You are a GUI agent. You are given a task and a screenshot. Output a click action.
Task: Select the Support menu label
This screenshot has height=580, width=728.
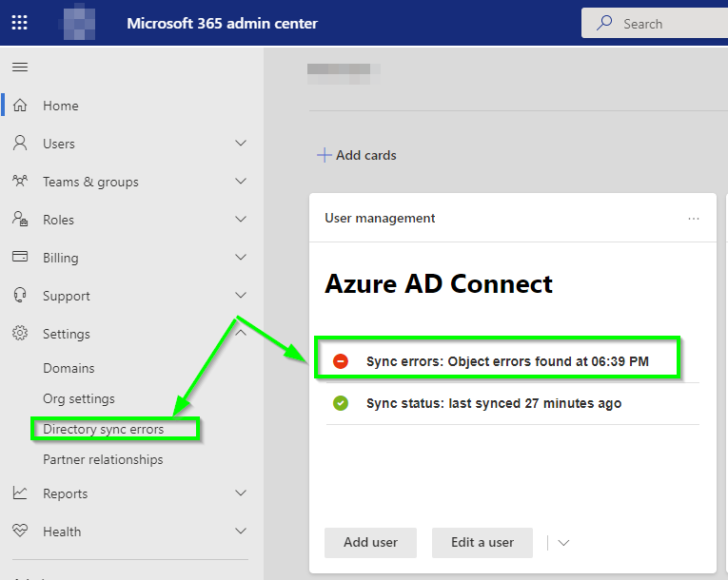coord(67,296)
